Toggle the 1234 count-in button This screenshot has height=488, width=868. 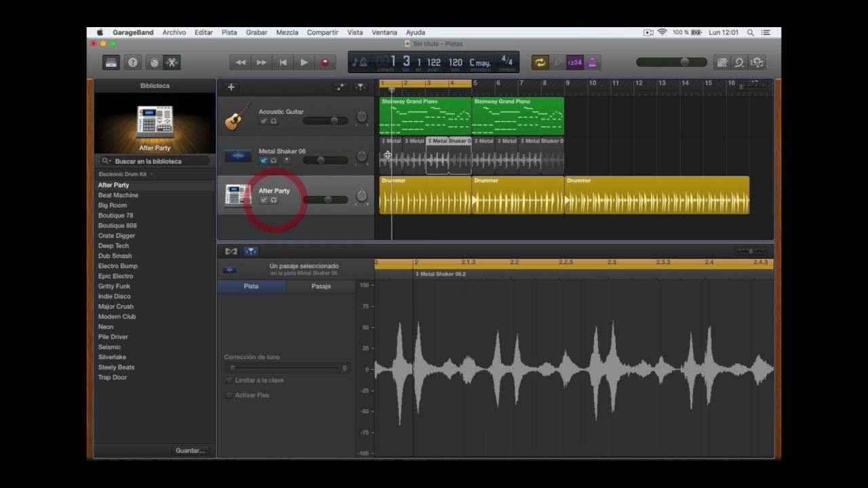point(574,62)
